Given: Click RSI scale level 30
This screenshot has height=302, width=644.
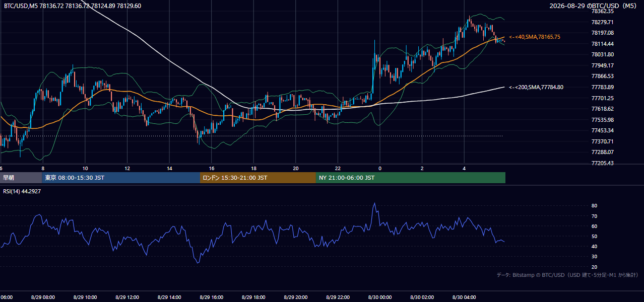Looking at the screenshot, I should (x=594, y=257).
